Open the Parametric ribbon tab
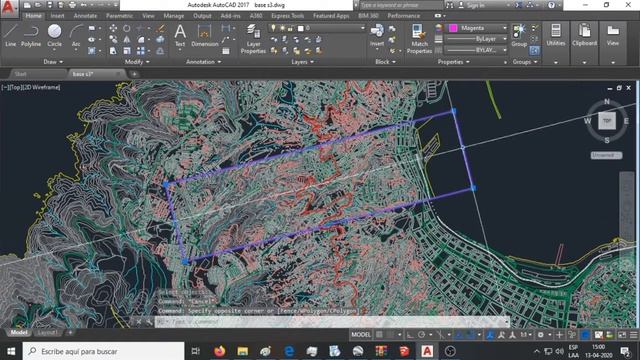640x360 pixels. (x=119, y=16)
